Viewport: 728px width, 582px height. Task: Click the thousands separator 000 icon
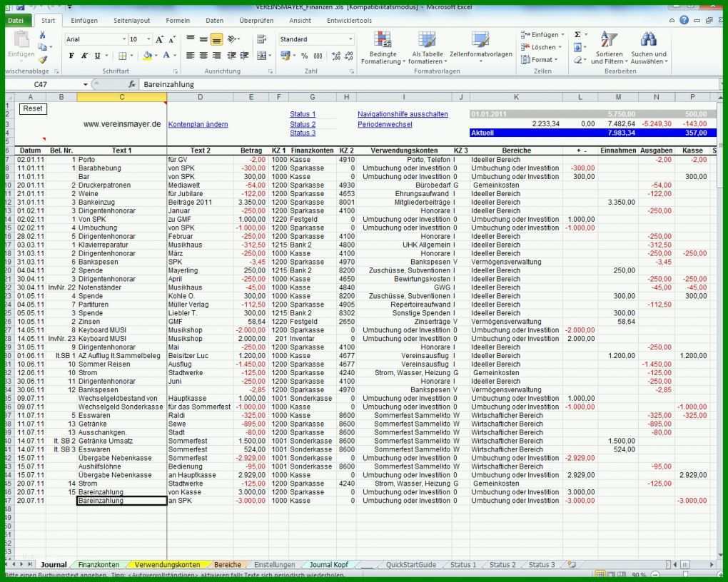tap(318, 56)
